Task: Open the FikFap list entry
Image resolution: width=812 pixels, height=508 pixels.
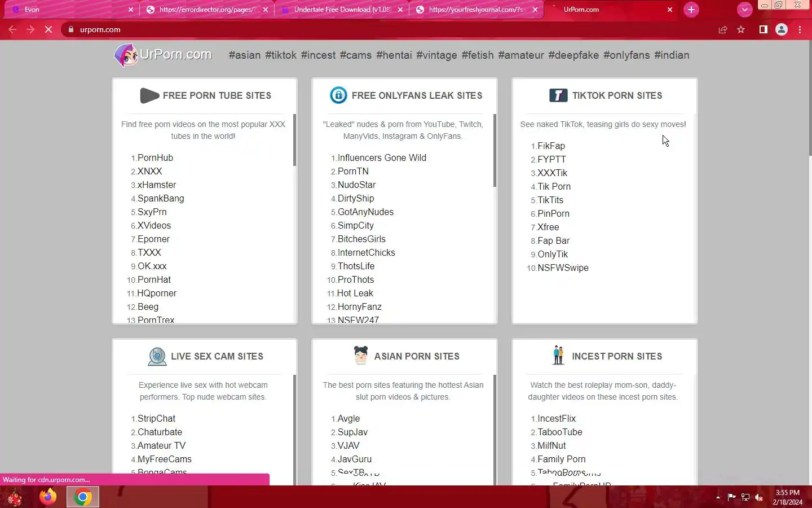Action: click(x=551, y=146)
